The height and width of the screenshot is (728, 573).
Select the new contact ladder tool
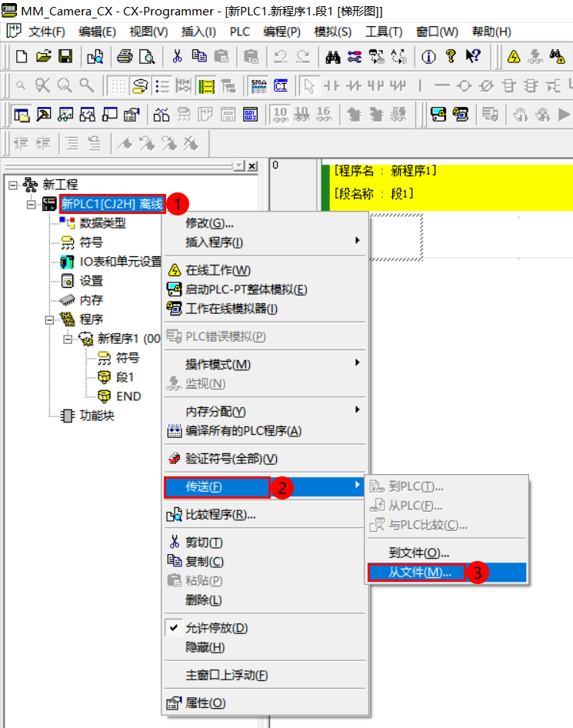click(331, 86)
